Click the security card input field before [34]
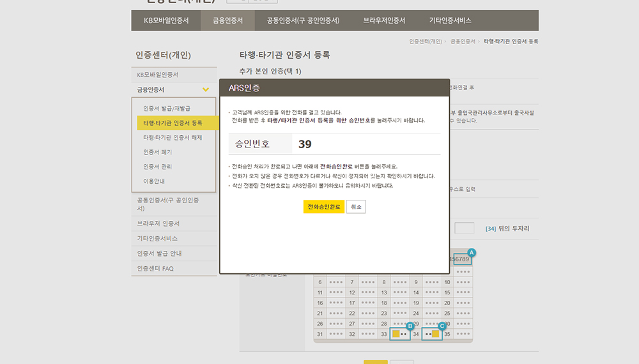The image size is (639, 364). (x=464, y=229)
